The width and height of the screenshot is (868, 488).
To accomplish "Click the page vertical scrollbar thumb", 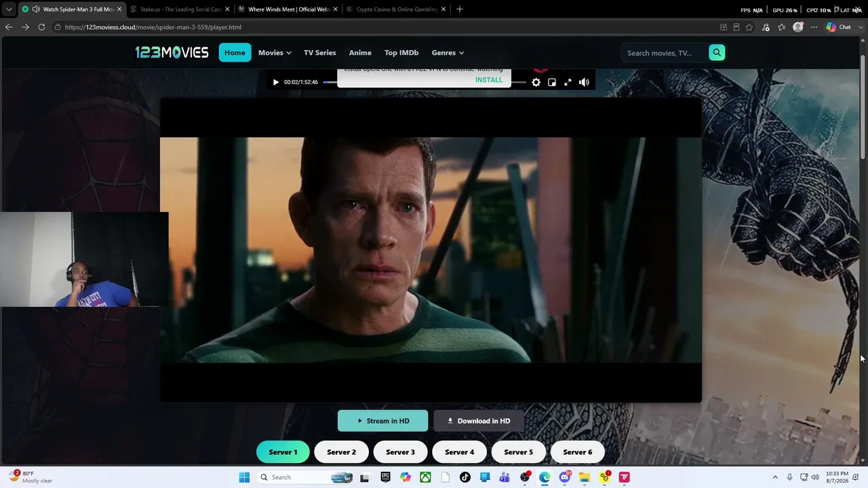I will coord(863,107).
